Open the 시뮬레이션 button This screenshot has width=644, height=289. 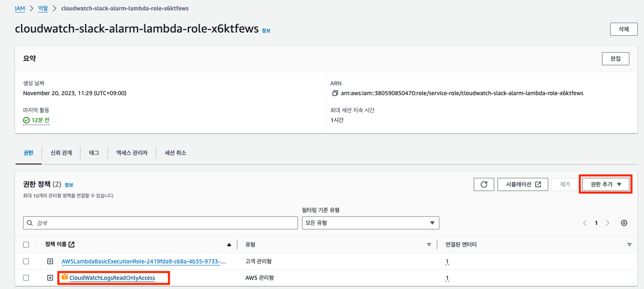pyautogui.click(x=523, y=184)
